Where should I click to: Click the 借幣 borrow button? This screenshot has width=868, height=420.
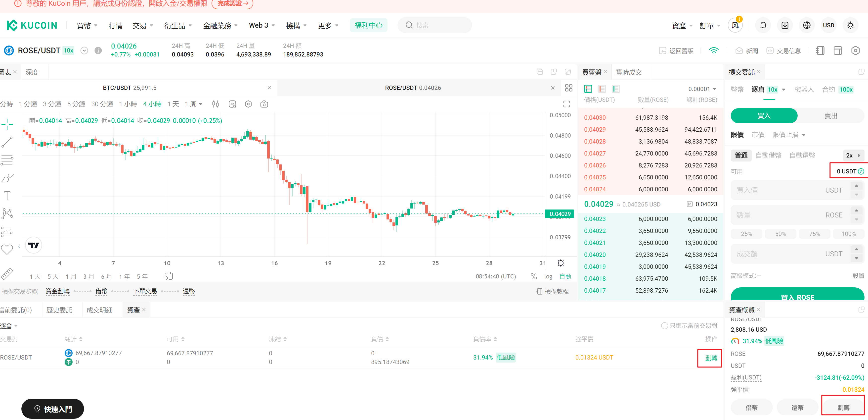coord(751,408)
